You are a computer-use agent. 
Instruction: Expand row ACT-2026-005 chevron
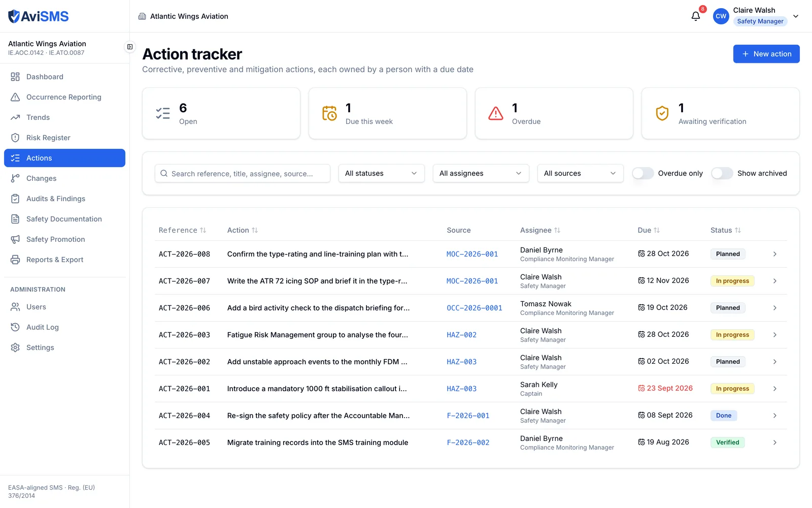coord(775,442)
